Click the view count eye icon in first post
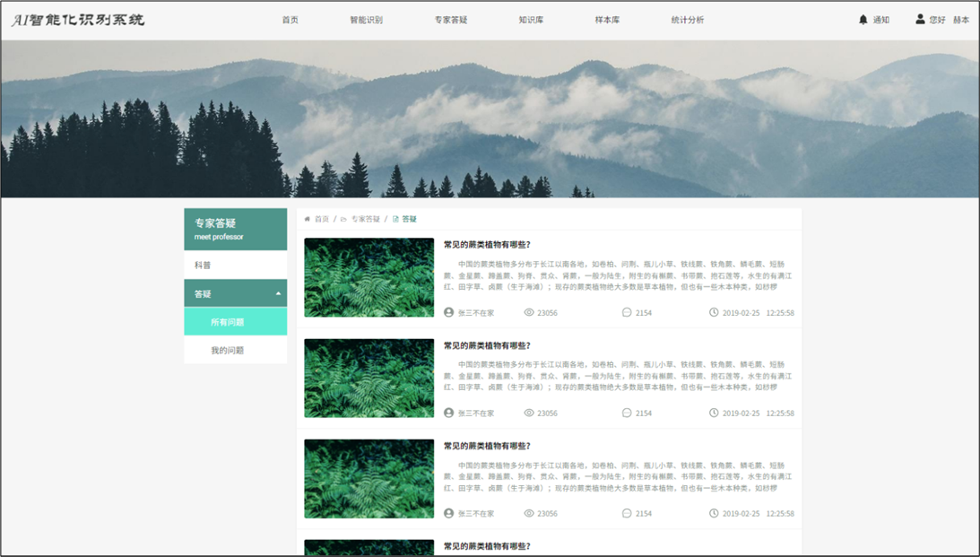The image size is (980, 557). tap(529, 313)
